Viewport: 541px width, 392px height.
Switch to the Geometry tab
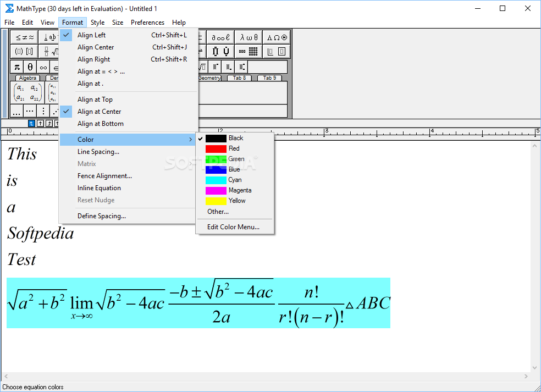click(x=209, y=78)
